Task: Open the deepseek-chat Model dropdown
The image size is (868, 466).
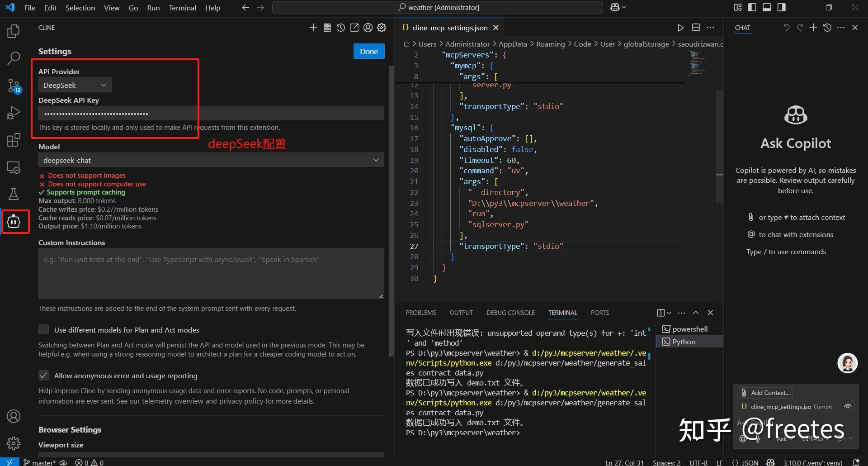Action: pos(211,160)
